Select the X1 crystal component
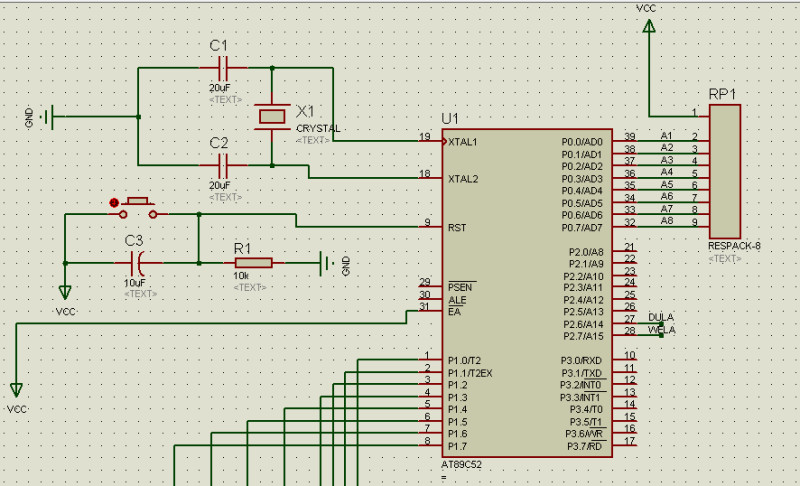 pos(271,116)
